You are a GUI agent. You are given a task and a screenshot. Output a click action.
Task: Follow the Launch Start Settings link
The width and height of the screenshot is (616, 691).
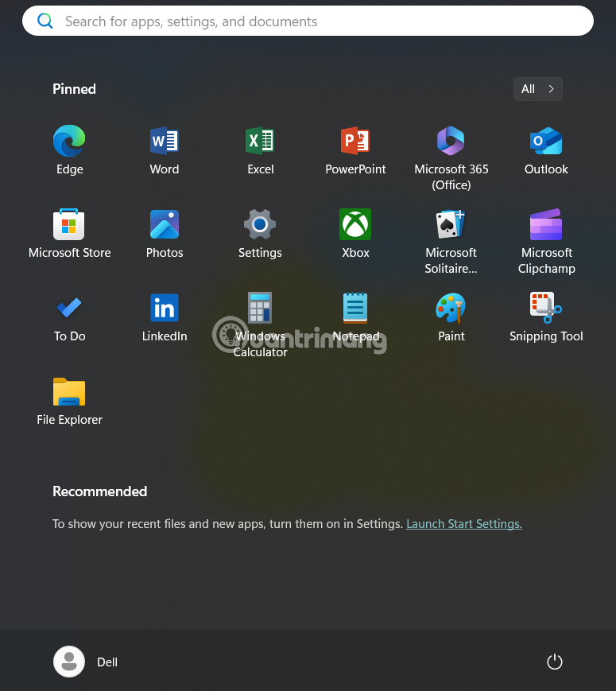pyautogui.click(x=464, y=523)
